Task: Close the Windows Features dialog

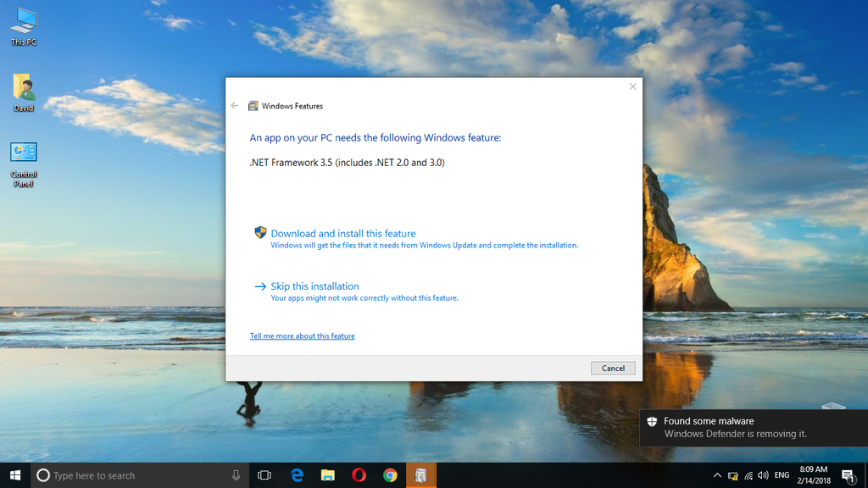Action: coord(632,86)
